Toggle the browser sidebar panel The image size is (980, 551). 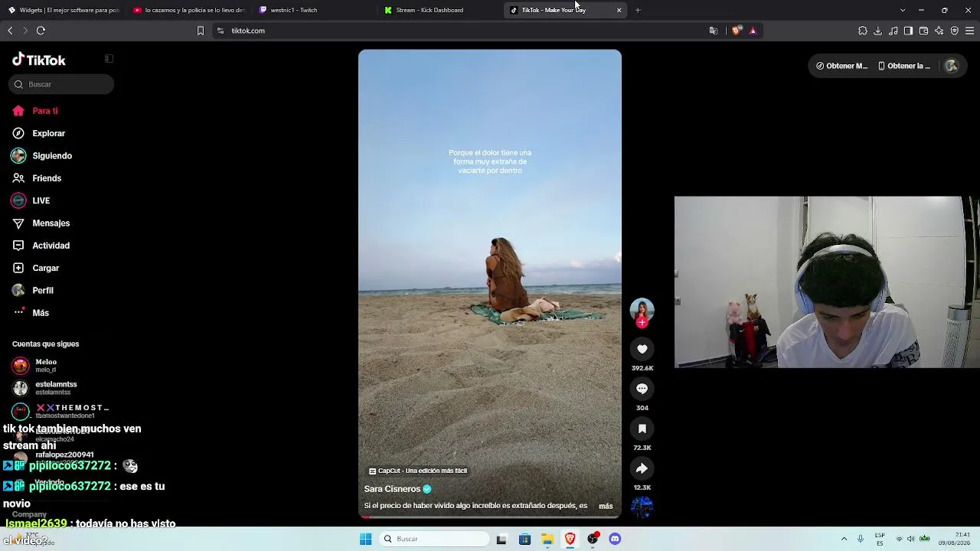pyautogui.click(x=908, y=31)
